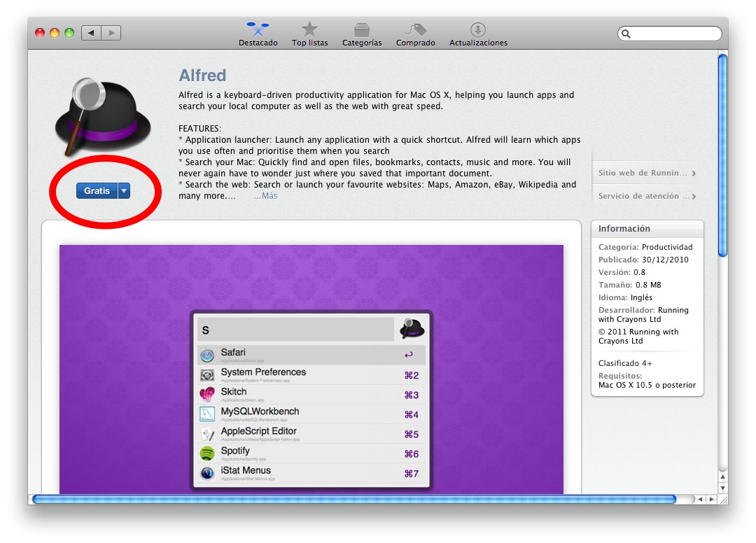Go back with the left arrow button

pyautogui.click(x=91, y=33)
